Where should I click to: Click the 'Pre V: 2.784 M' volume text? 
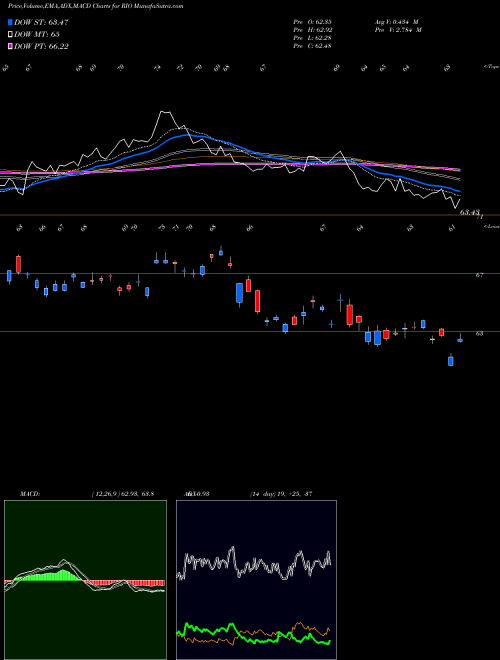(398, 30)
